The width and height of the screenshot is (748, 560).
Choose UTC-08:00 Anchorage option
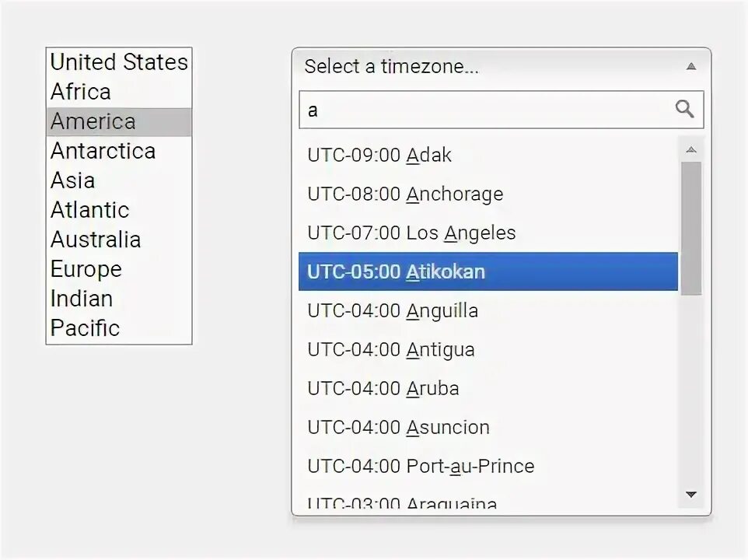(x=405, y=194)
